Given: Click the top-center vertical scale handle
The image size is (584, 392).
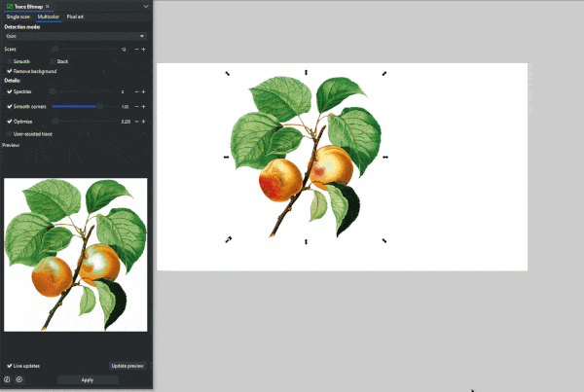Looking at the screenshot, I should 307,72.
